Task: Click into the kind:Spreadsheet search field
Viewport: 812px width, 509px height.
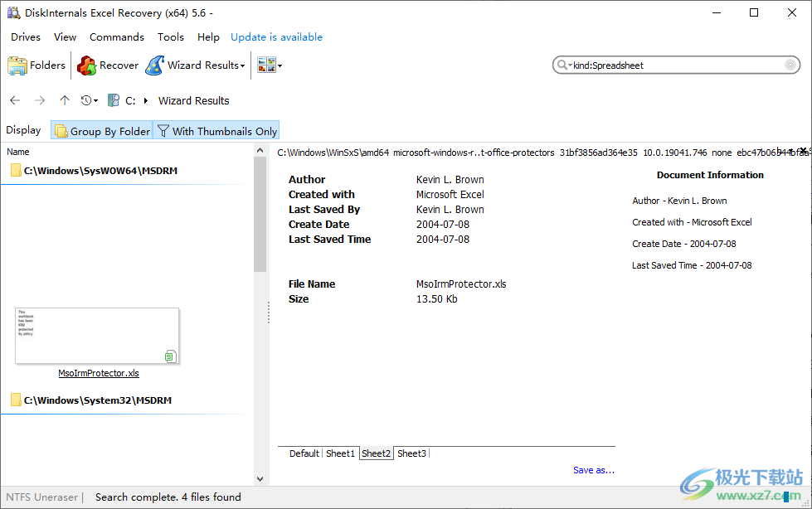Action: tap(678, 65)
